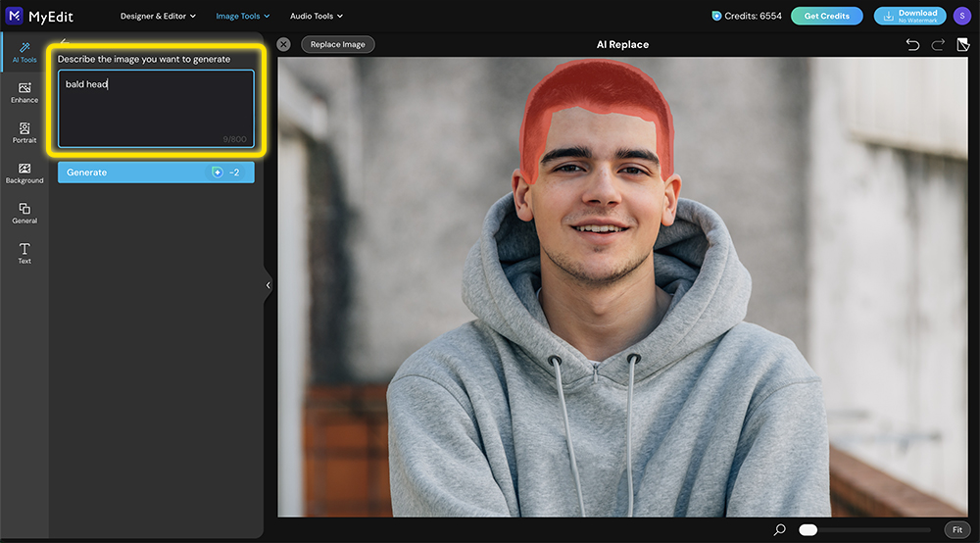This screenshot has height=543, width=980.
Task: Select the Enhance tool category
Action: 24,92
